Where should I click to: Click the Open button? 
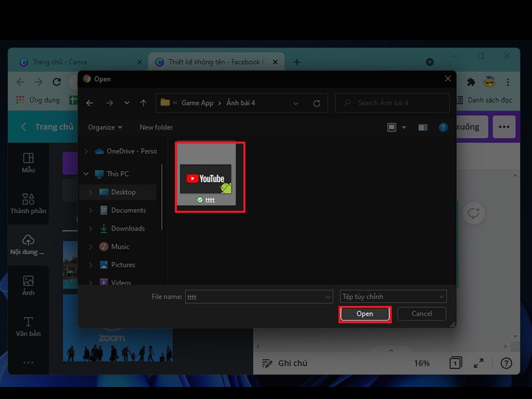364,314
